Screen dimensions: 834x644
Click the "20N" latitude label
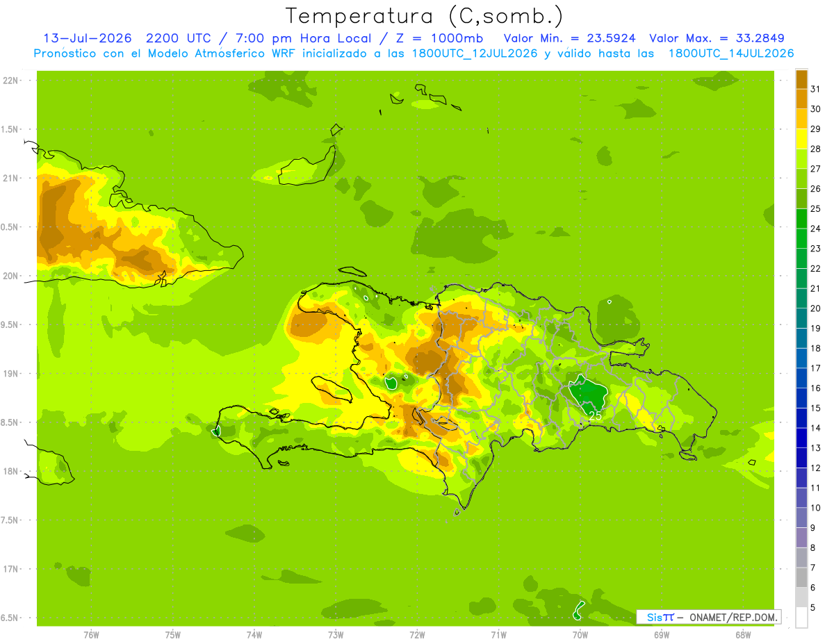pos(9,276)
